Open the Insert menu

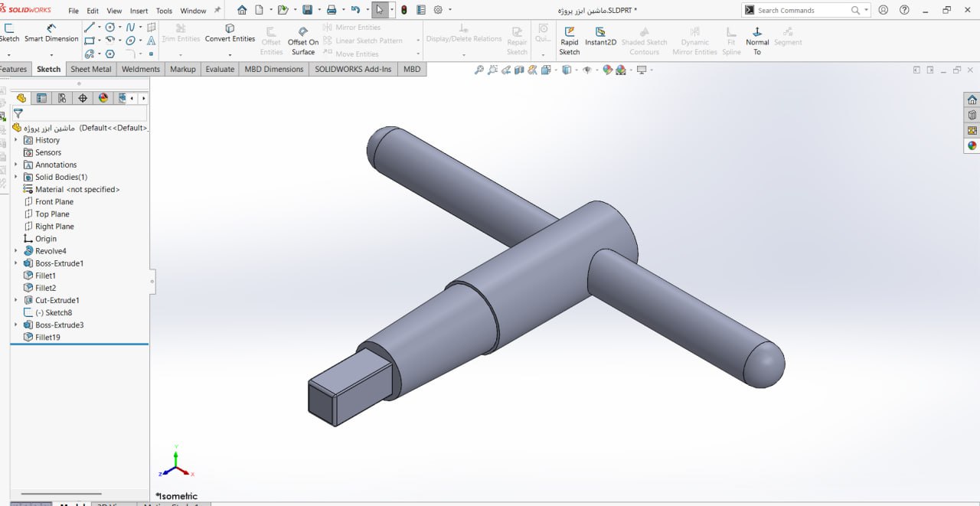(139, 11)
